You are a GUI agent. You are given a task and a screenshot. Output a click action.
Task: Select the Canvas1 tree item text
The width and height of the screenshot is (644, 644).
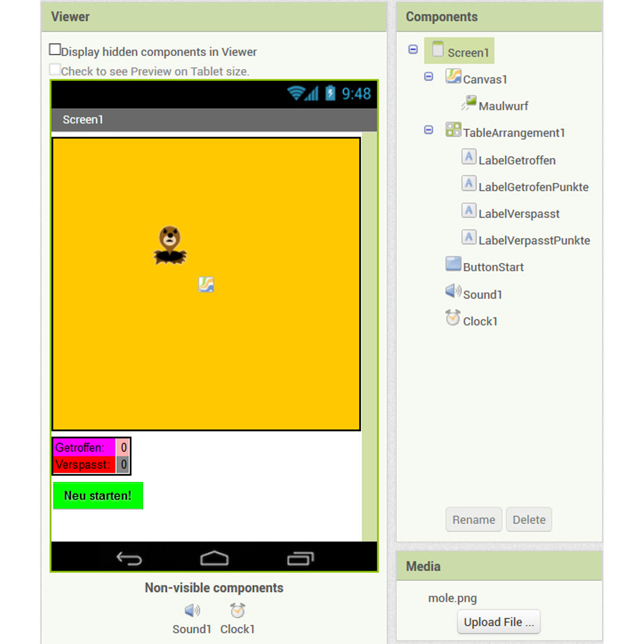pyautogui.click(x=485, y=79)
